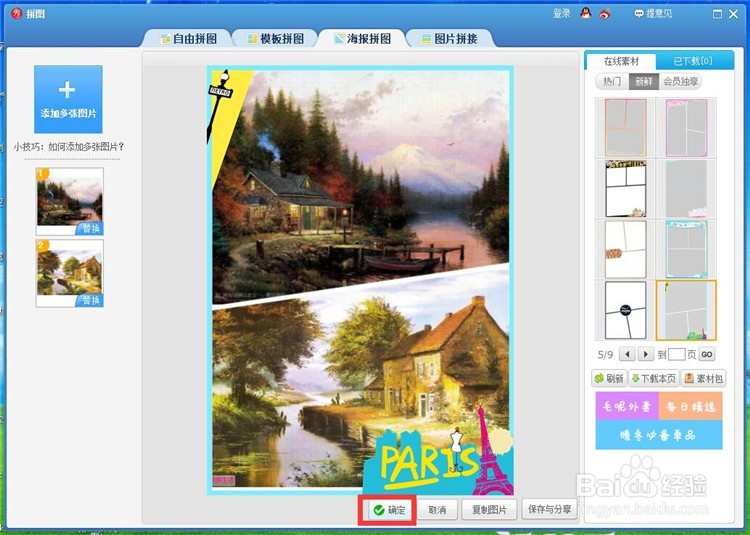Click the Weibo login icon
The width and height of the screenshot is (750, 535).
pyautogui.click(x=605, y=14)
